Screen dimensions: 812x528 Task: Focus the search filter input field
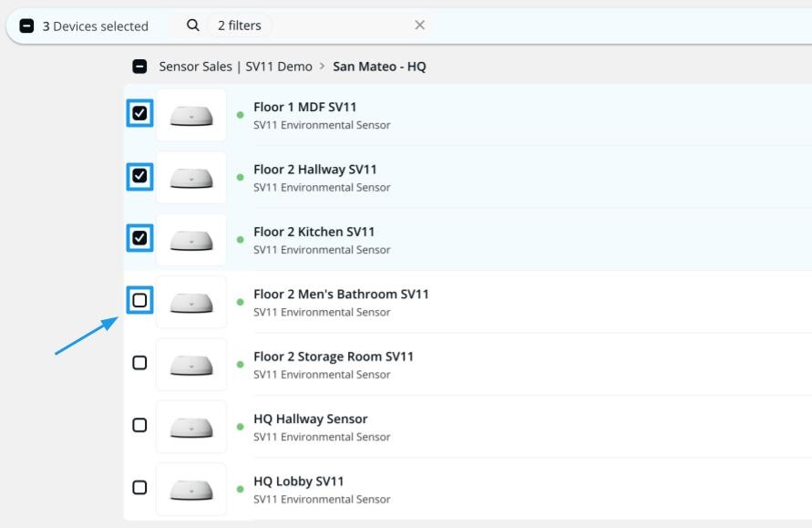[x=337, y=26]
